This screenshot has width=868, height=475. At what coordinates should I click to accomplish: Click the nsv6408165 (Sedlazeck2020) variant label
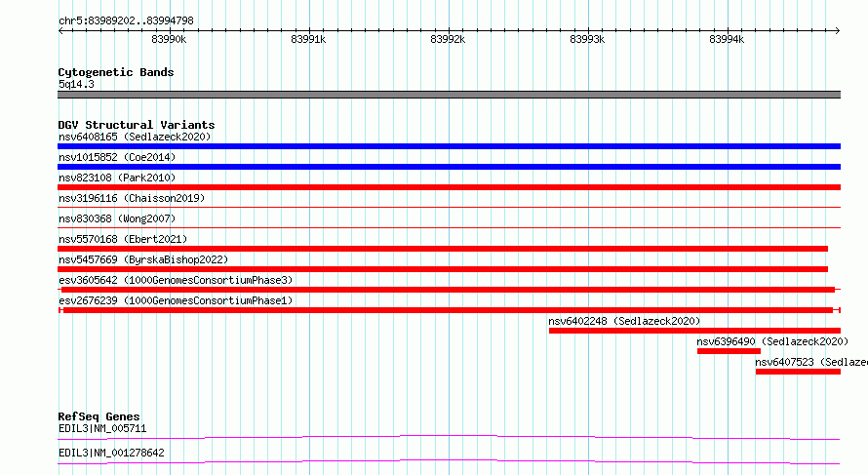click(135, 137)
